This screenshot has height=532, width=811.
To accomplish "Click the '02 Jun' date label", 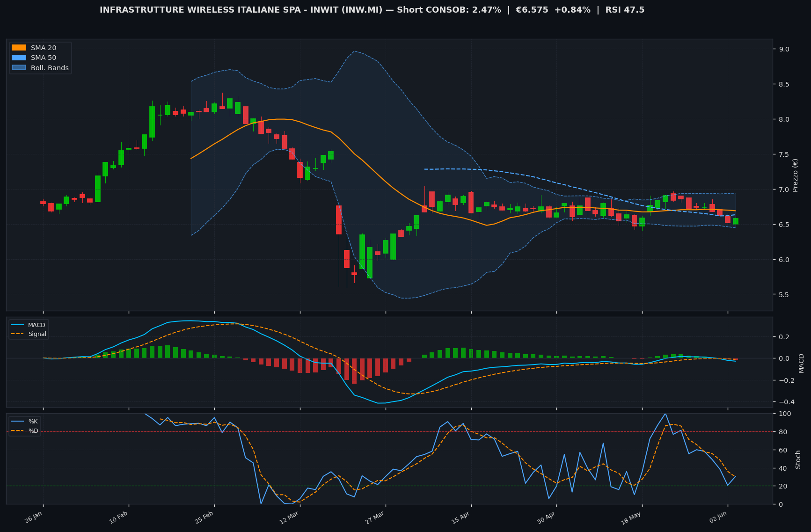I will [718, 518].
